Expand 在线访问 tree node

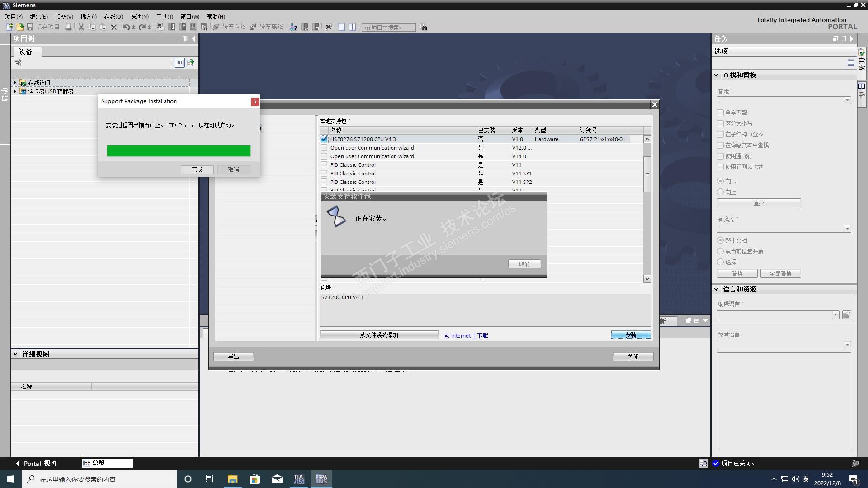pos(15,83)
